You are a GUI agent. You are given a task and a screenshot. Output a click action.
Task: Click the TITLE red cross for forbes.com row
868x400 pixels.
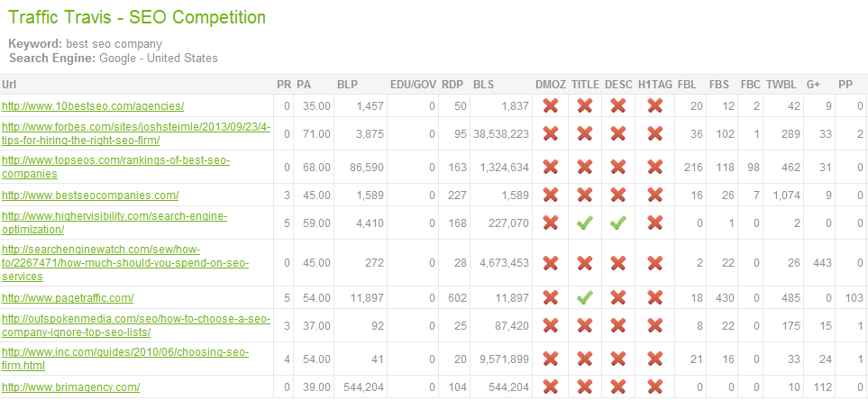pos(585,133)
